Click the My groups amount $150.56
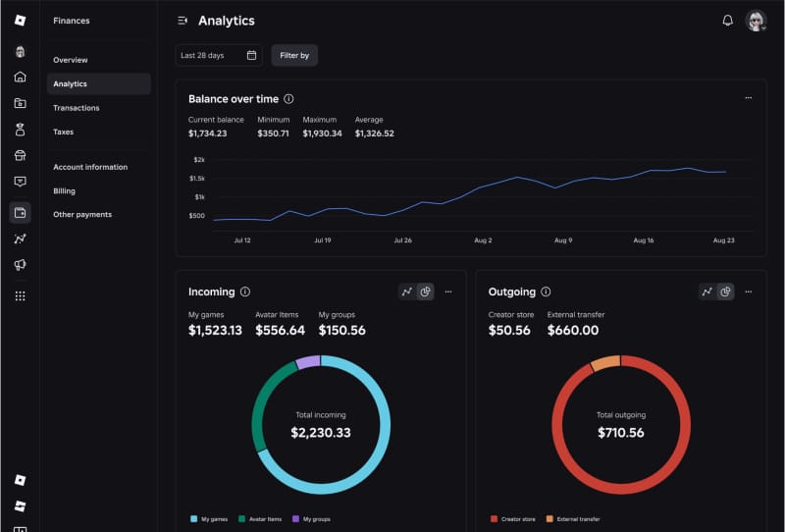This screenshot has height=532, width=785. tap(341, 330)
